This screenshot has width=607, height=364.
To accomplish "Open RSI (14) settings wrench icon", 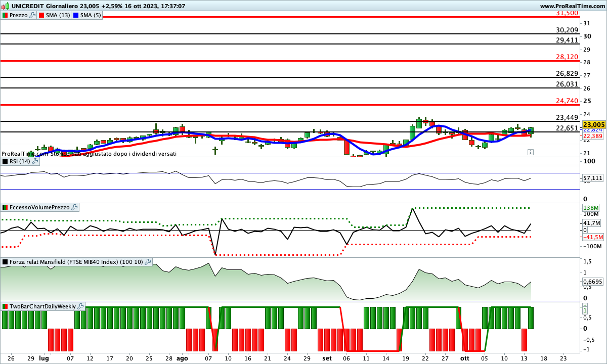I will tap(35, 161).
